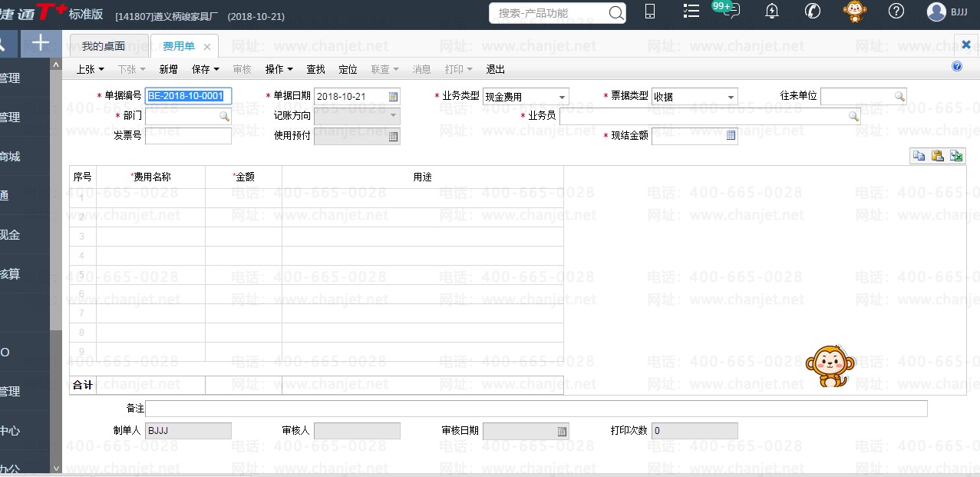Focus the 单据编号 field BE-2018-10-0001
Viewport: 980px width, 477px height.
[x=188, y=96]
